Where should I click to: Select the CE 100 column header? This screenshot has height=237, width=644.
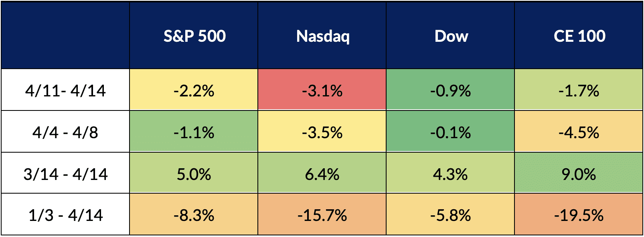(x=579, y=36)
